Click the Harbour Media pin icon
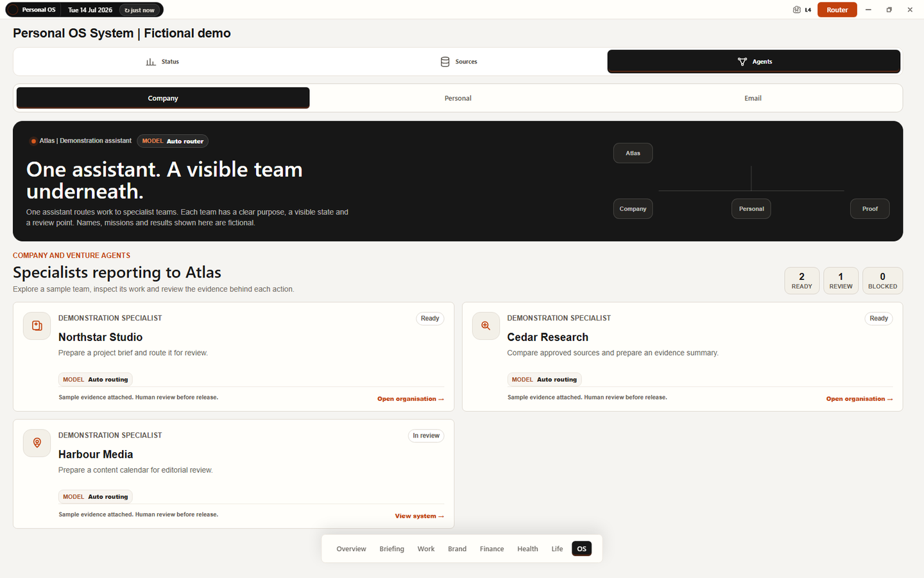924x578 pixels. coord(37,443)
